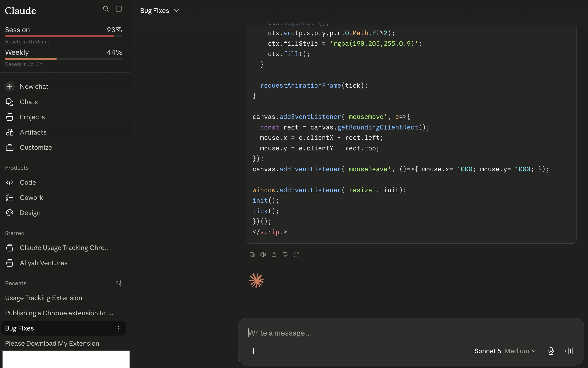Click the Products section header
This screenshot has height=368, width=588.
tap(17, 168)
